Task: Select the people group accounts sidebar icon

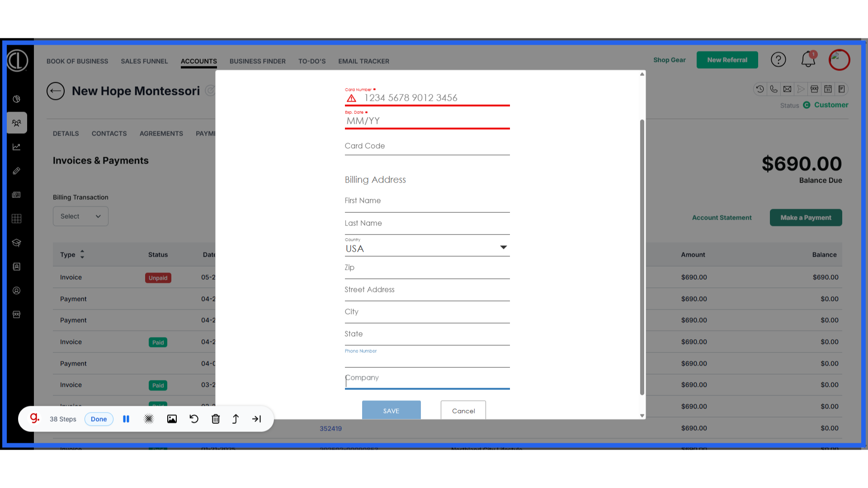Action: pyautogui.click(x=17, y=123)
